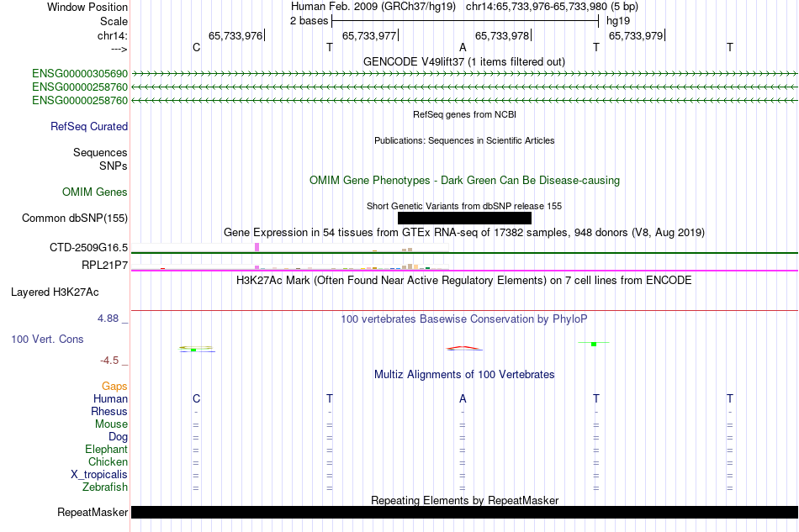Click the Rhesus species row label
The width and height of the screenshot is (799, 532).
point(109,411)
